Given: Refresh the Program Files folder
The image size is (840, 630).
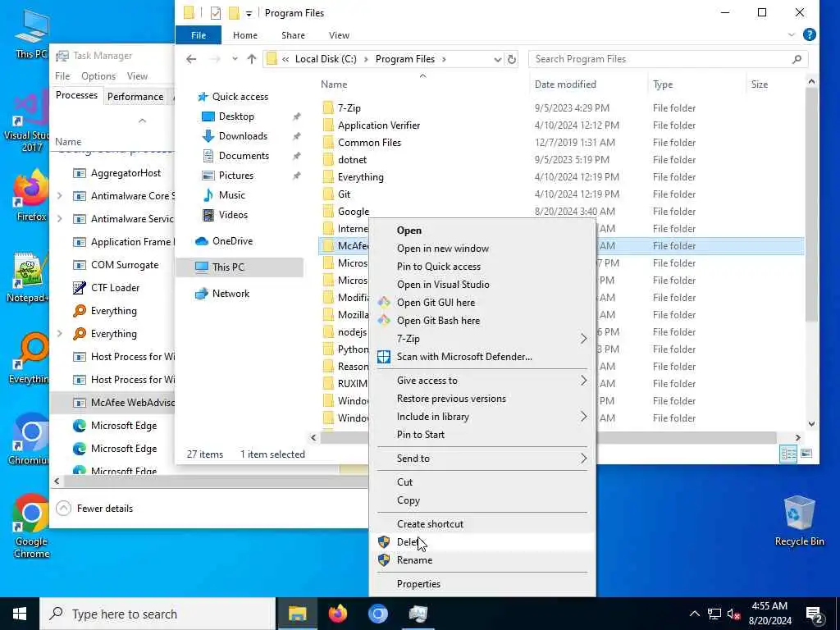Looking at the screenshot, I should click(512, 59).
